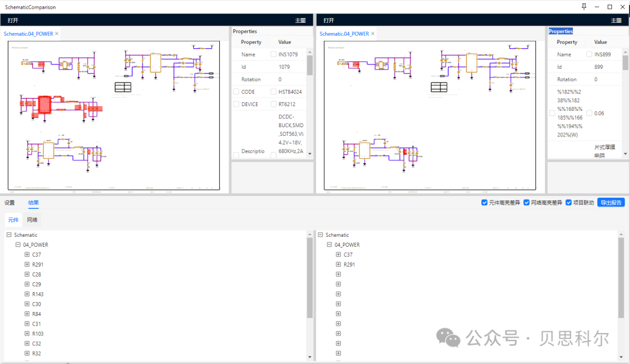Click the right schematic drawing canvas
Image resolution: width=630 pixels, height=364 pixels.
pyautogui.click(x=430, y=116)
